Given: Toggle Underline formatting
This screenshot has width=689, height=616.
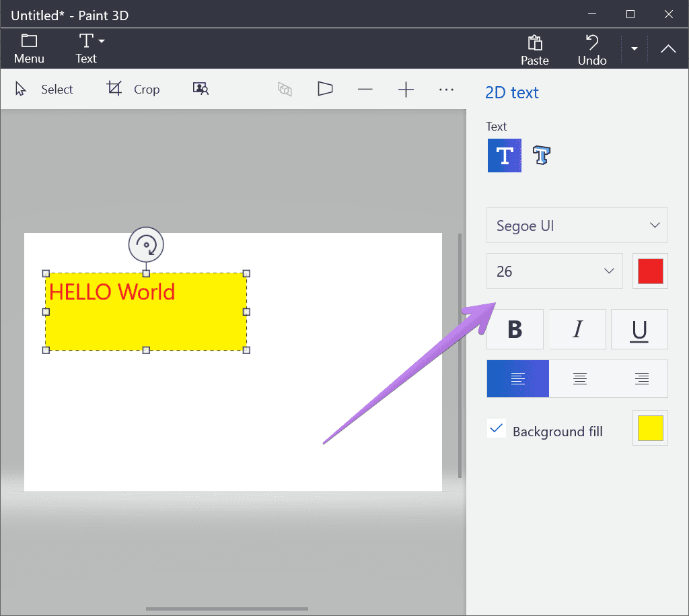Looking at the screenshot, I should click(639, 329).
